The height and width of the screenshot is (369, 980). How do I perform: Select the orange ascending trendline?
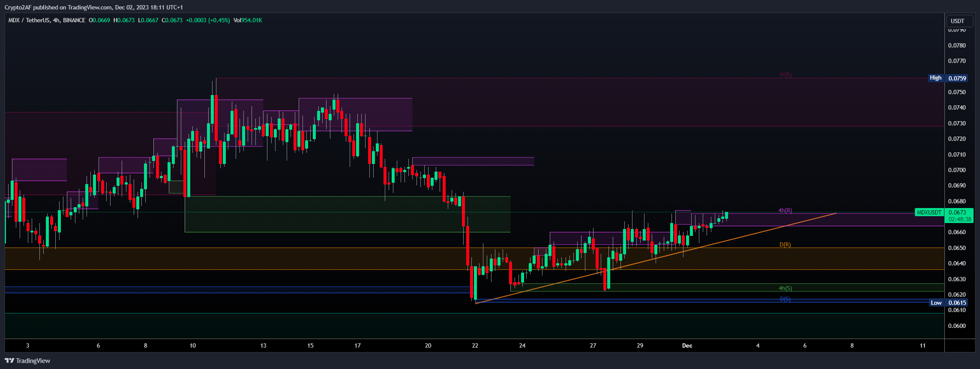(x=656, y=258)
